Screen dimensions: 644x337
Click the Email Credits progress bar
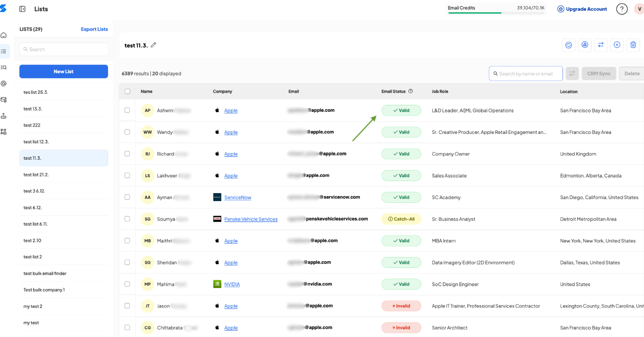(x=496, y=13)
